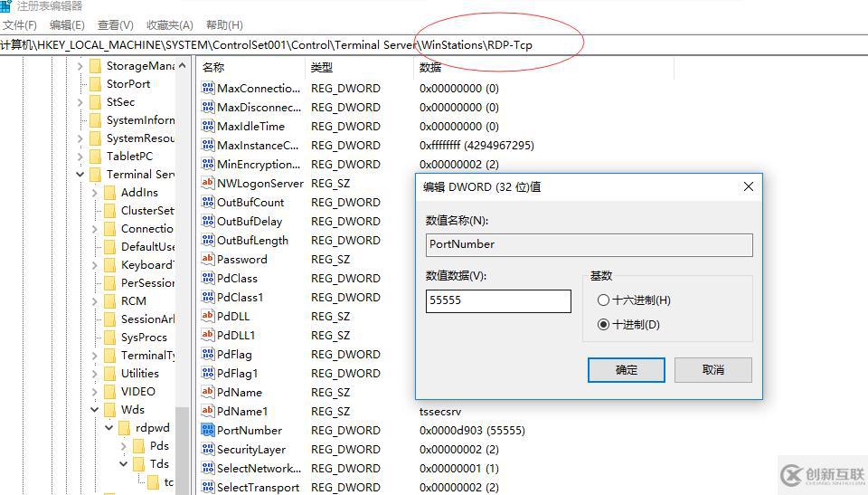Click the value name field PortNumber

[589, 244]
